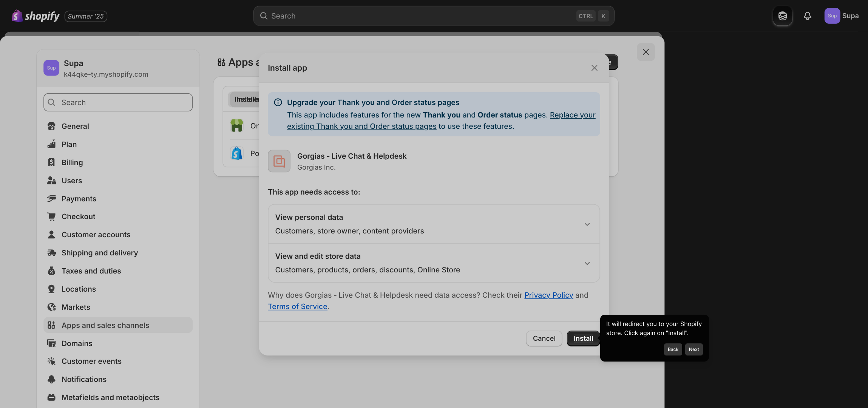Click the Users icon in sidebar
This screenshot has height=408, width=868.
(x=51, y=181)
